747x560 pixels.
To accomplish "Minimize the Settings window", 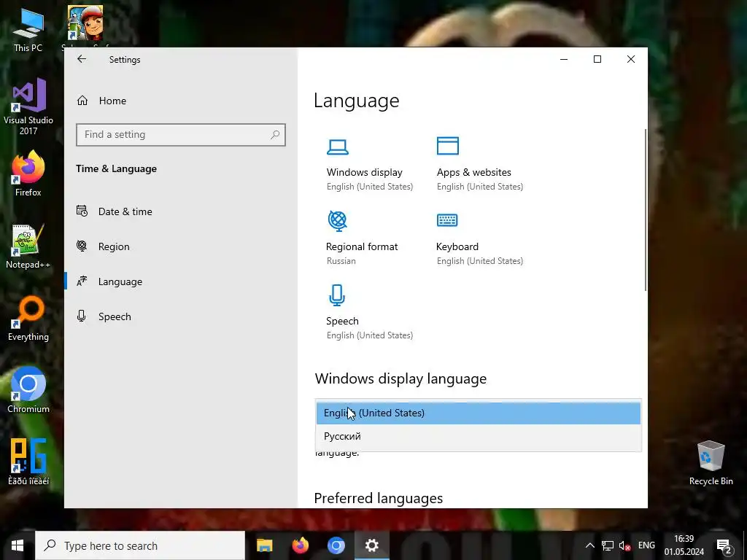I will [x=564, y=59].
